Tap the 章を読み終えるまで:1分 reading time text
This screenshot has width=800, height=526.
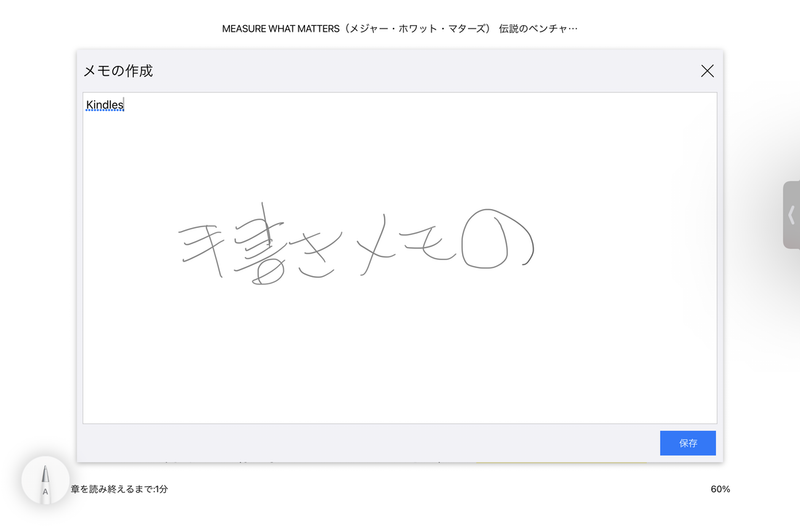119,489
